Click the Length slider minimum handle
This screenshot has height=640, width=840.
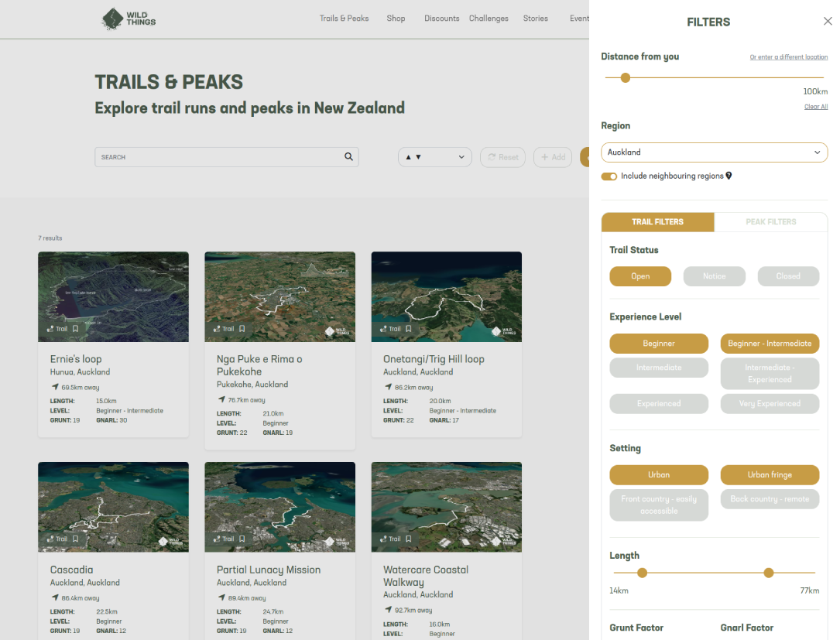point(643,573)
